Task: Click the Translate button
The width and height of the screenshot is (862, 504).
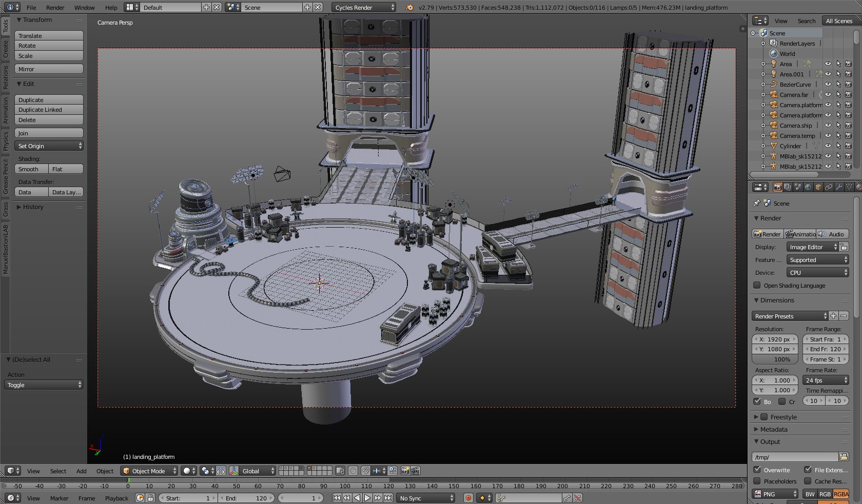Action: [49, 36]
